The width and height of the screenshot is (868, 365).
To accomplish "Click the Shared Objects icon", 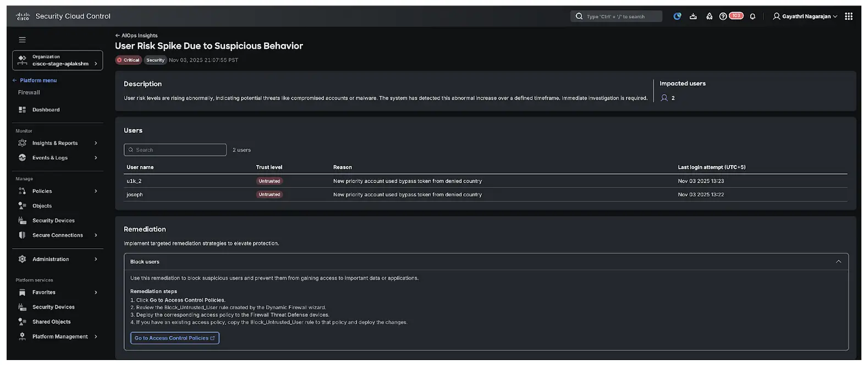I will [23, 322].
